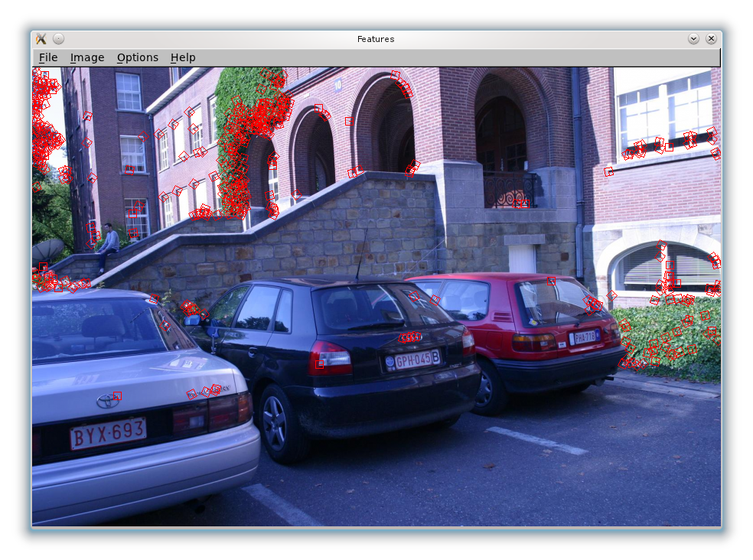Image resolution: width=753 pixels, height=560 pixels.
Task: Click the GPH-045 license plate on black car
Action: [x=413, y=360]
